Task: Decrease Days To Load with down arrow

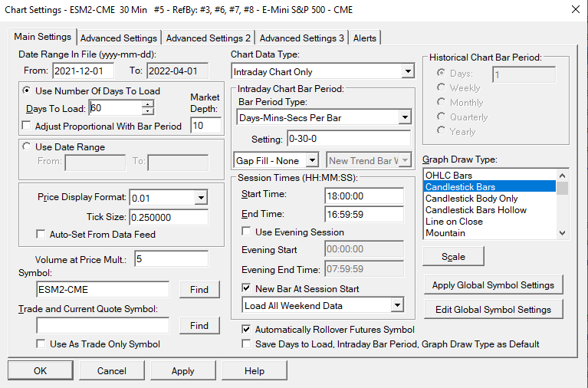Action: [x=148, y=111]
